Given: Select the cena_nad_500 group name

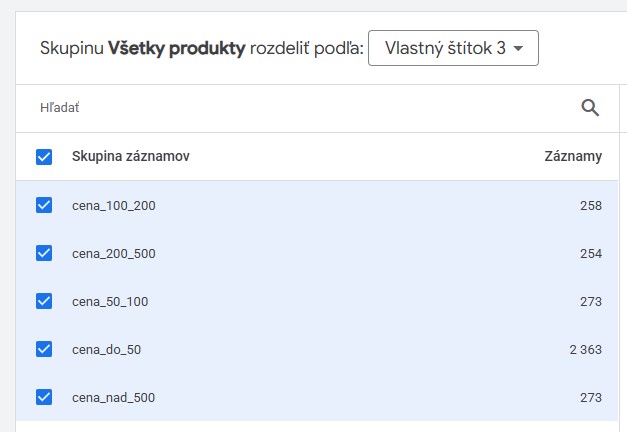Looking at the screenshot, I should 114,398.
